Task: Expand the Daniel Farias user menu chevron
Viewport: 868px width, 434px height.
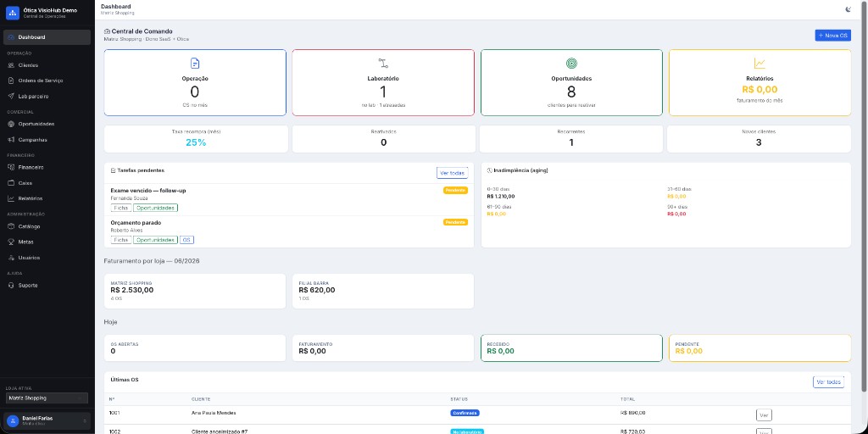Action: pyautogui.click(x=85, y=420)
